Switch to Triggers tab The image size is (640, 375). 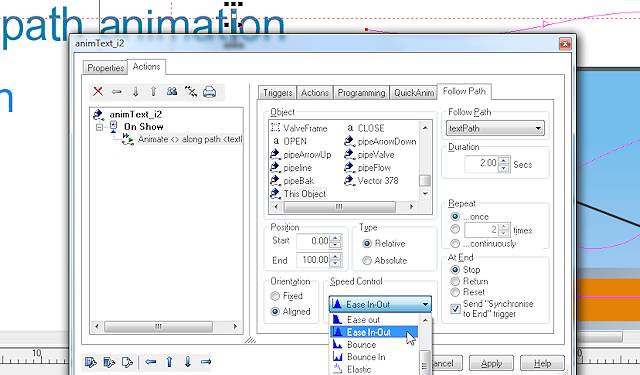(278, 93)
